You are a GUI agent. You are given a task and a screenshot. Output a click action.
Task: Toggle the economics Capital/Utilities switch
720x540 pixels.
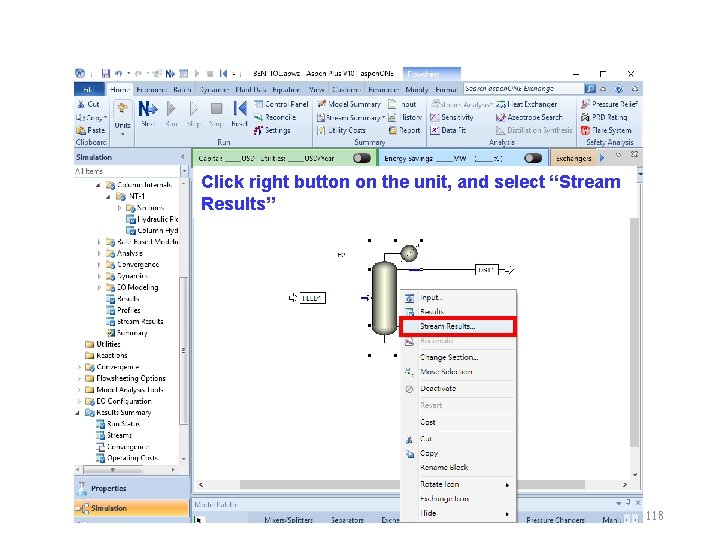pyautogui.click(x=362, y=158)
